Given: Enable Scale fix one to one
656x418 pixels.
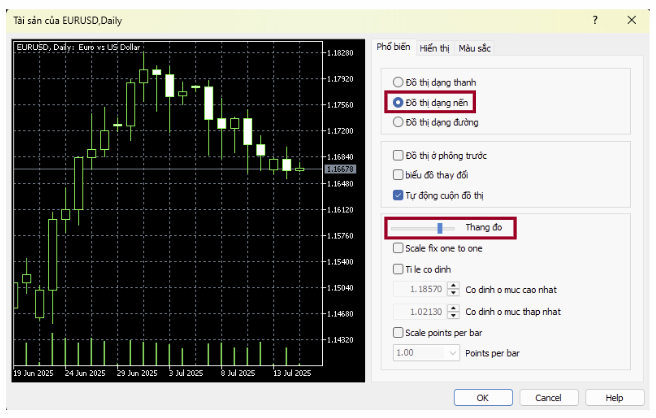Looking at the screenshot, I should [x=398, y=248].
